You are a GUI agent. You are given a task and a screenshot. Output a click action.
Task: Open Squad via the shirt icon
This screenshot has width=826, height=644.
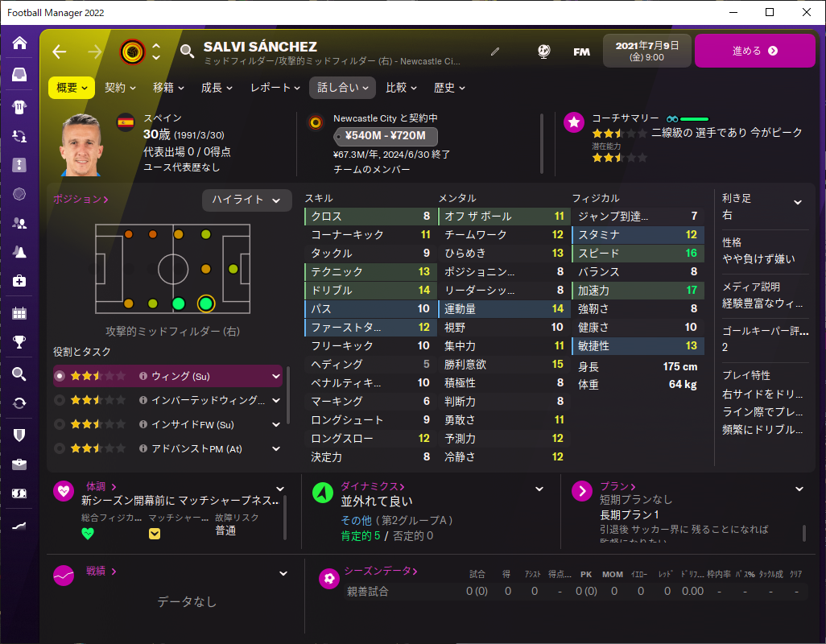click(x=19, y=107)
